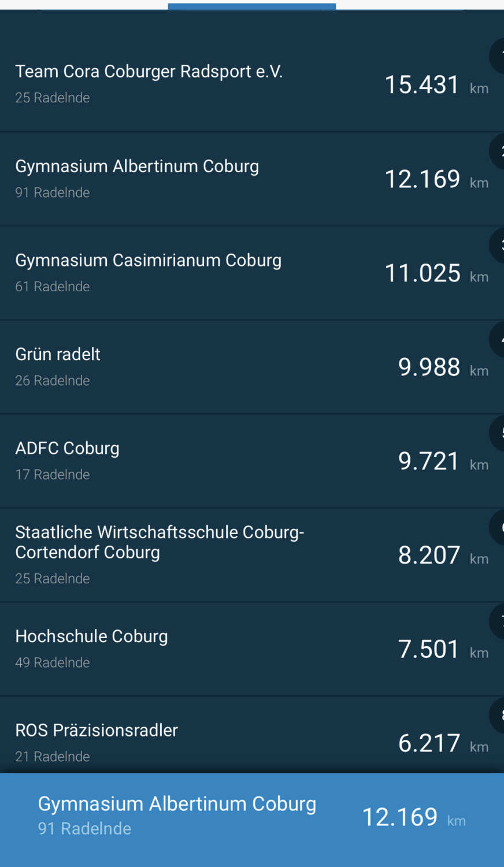Select the highlighted active tab at top

point(251,6)
